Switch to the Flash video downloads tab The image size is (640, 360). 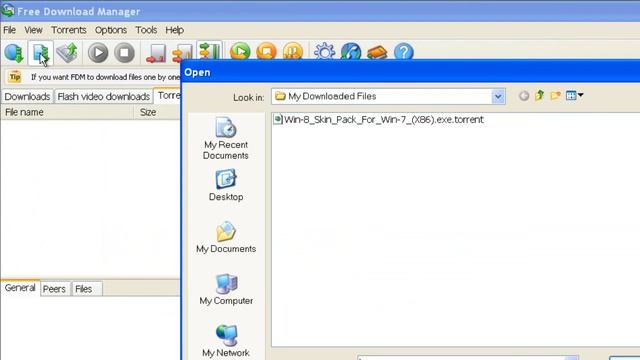tap(104, 96)
